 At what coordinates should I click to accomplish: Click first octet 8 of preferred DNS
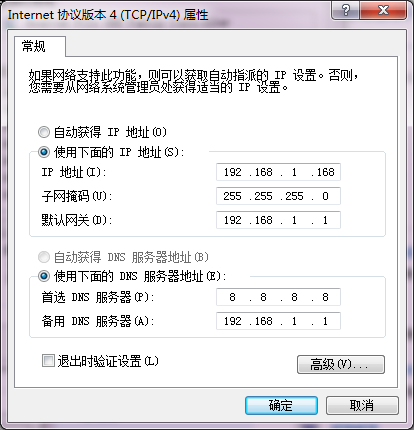[232, 297]
